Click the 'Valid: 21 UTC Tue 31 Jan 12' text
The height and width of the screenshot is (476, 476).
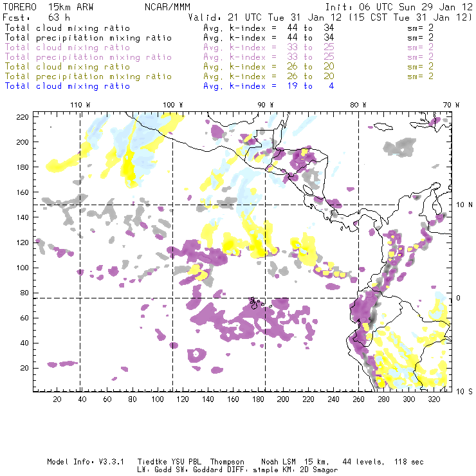point(265,17)
